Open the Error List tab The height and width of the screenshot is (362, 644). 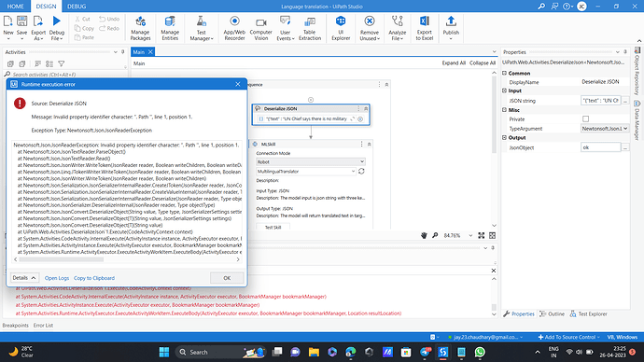point(43,326)
